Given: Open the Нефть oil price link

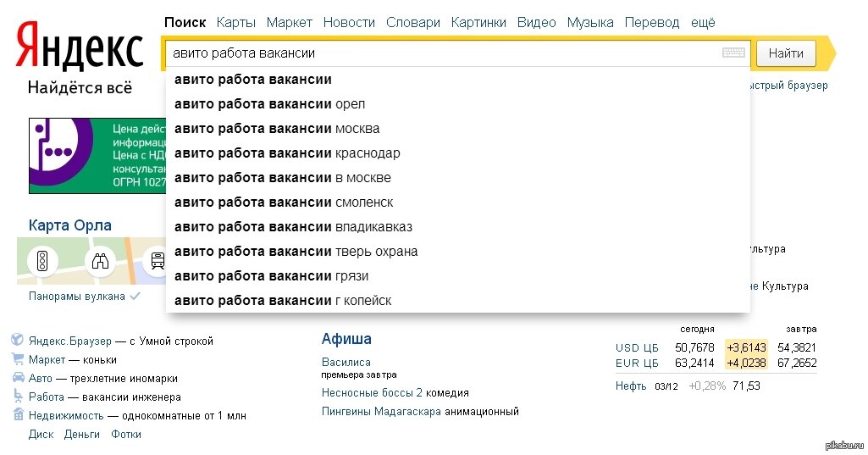Looking at the screenshot, I should (631, 386).
